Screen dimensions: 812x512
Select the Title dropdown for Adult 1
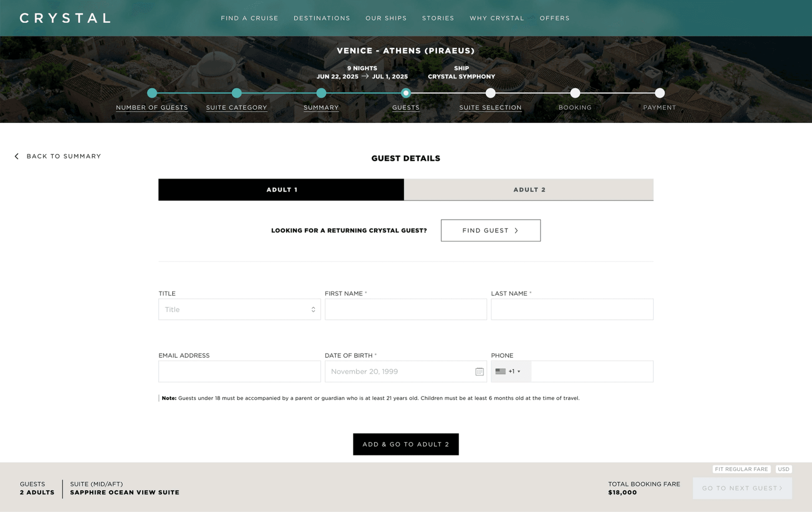pyautogui.click(x=239, y=309)
